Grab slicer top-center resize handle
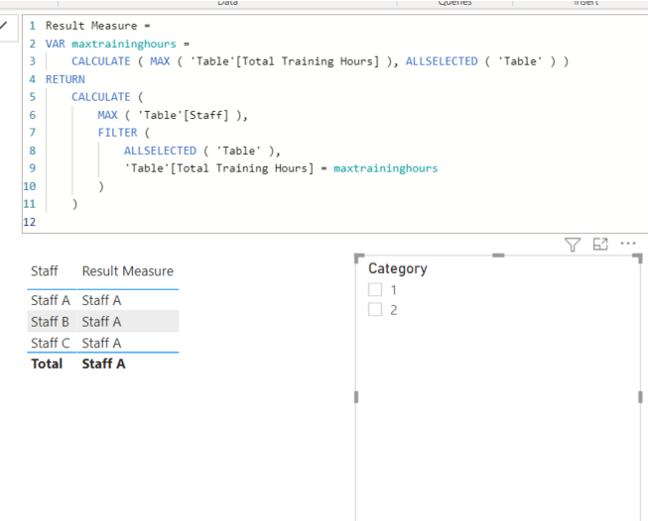The image size is (648, 521). 498,255
